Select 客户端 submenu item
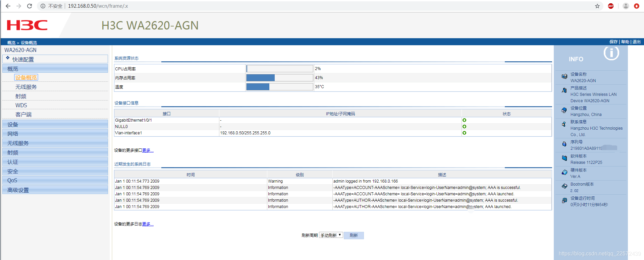This screenshot has height=260, width=644. (23, 114)
